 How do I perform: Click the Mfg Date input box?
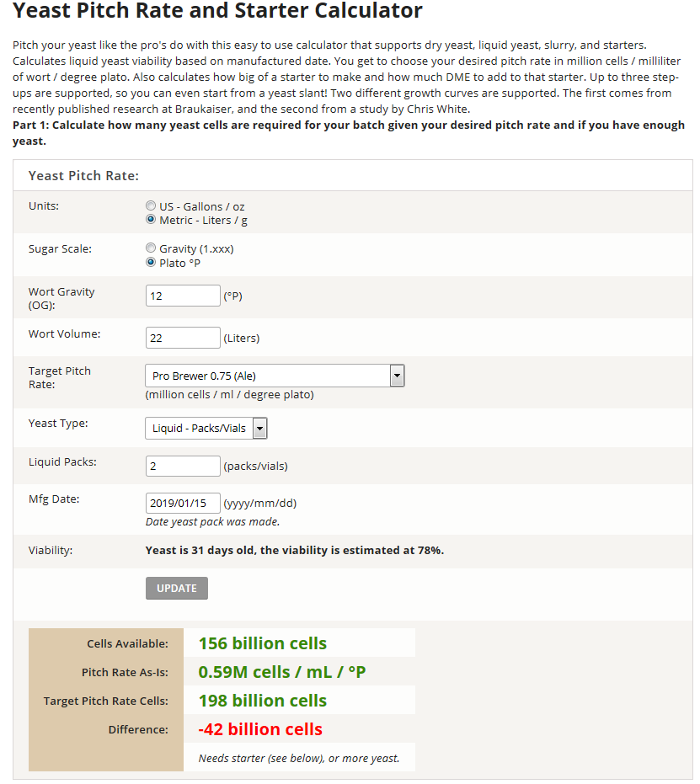pyautogui.click(x=183, y=504)
